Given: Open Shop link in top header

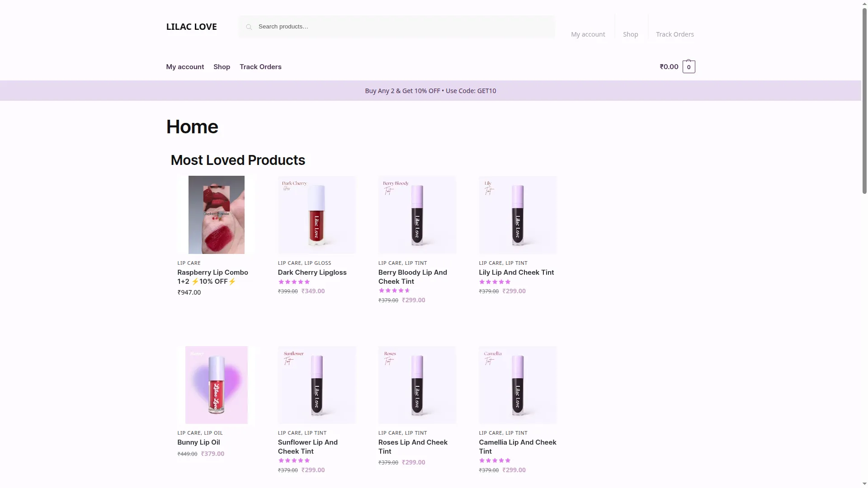Looking at the screenshot, I should (x=630, y=34).
